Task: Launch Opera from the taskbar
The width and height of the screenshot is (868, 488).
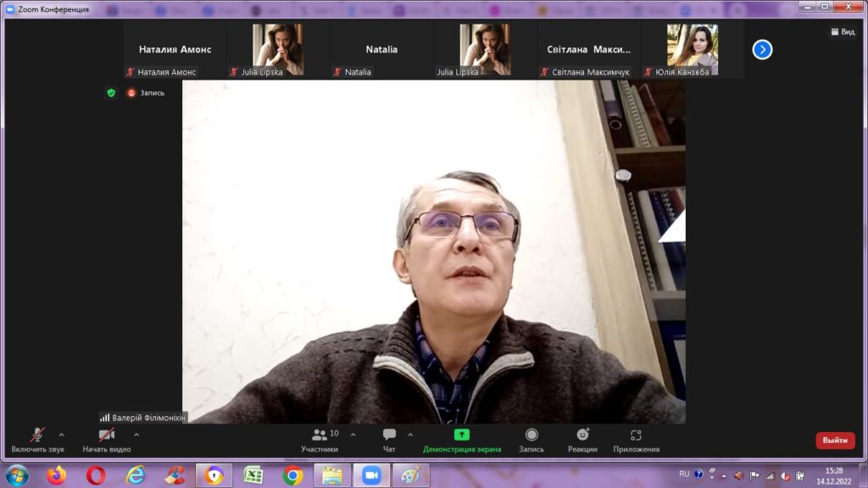Action: pyautogui.click(x=96, y=475)
